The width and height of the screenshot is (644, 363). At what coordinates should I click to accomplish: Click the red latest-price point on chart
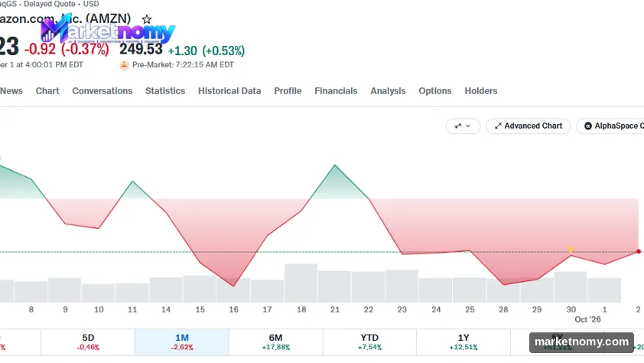(638, 251)
